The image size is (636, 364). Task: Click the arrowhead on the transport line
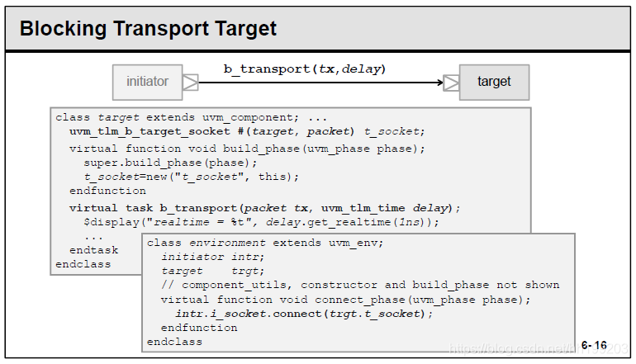tap(440, 83)
